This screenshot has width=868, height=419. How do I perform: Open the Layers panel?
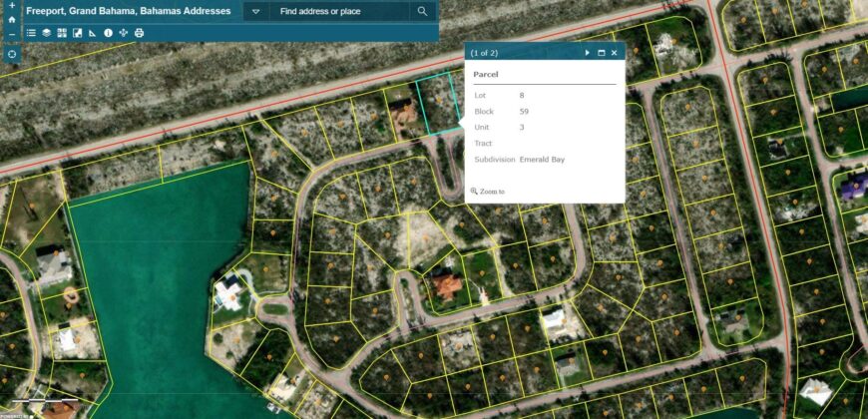click(46, 33)
